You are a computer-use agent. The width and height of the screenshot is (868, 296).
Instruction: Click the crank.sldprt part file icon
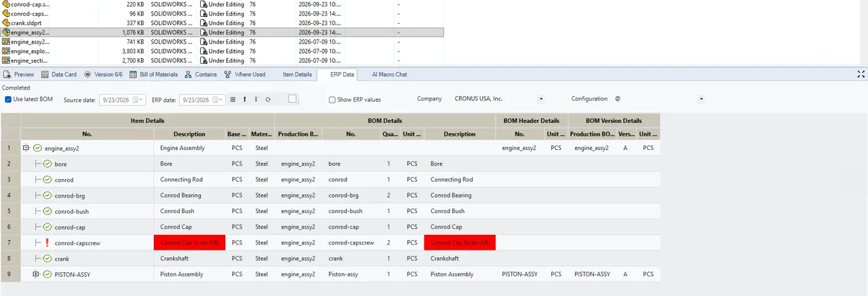6,23
